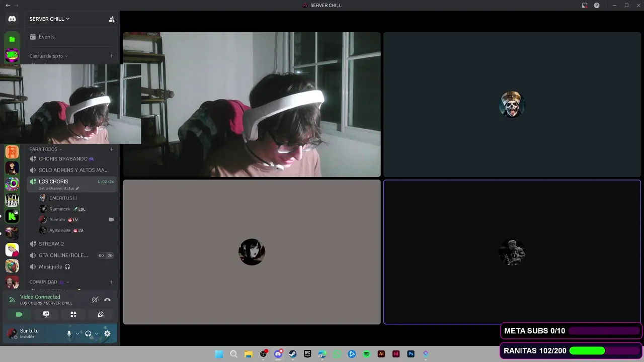Screen dimensions: 644x362
Task: Click the META SUBS 0/10 progress bar
Action: [604, 331]
